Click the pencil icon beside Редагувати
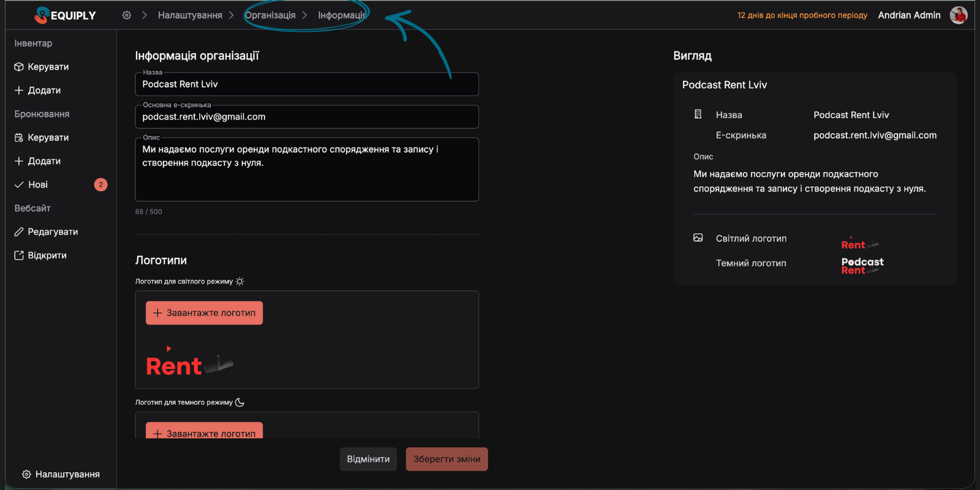 pyautogui.click(x=19, y=232)
